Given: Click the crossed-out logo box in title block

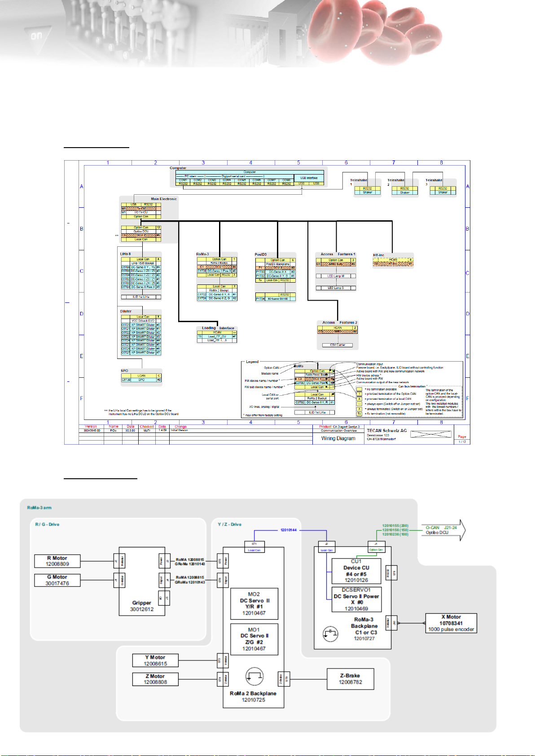Looking at the screenshot, I should click(430, 434).
